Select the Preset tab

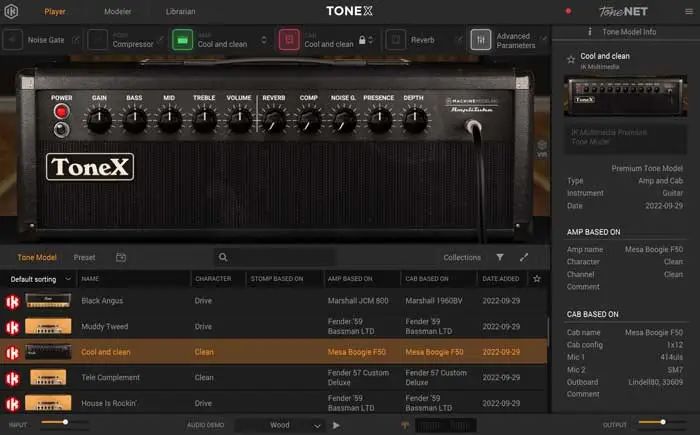pos(84,258)
